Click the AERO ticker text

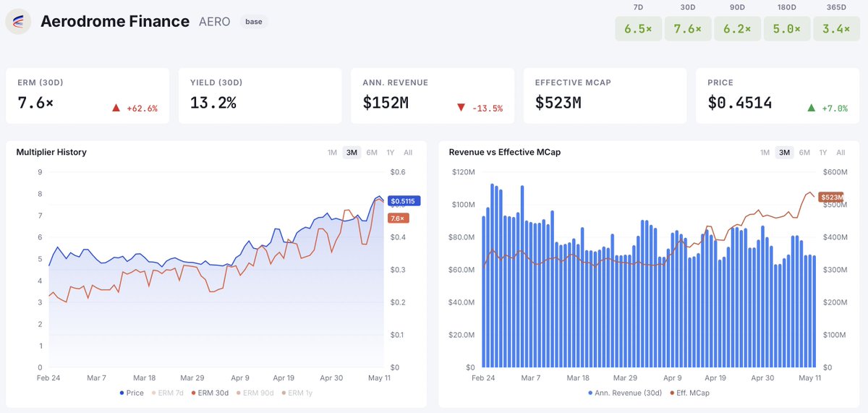click(x=215, y=22)
